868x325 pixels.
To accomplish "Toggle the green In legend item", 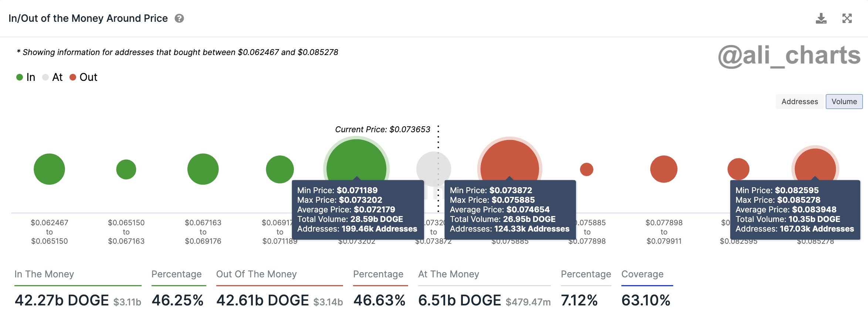I will (26, 77).
